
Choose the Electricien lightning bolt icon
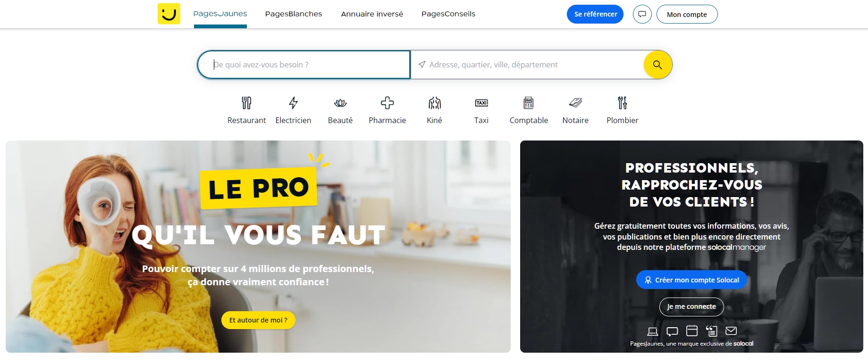[293, 103]
